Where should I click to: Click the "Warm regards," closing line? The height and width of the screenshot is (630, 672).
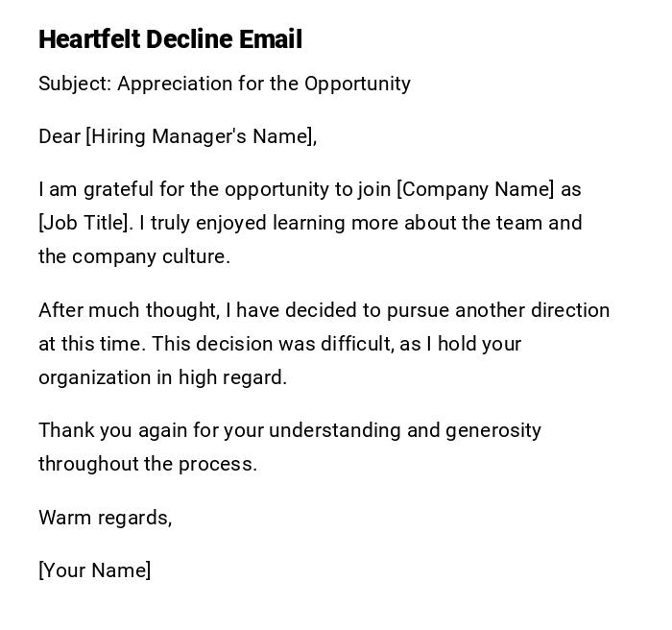pos(105,518)
